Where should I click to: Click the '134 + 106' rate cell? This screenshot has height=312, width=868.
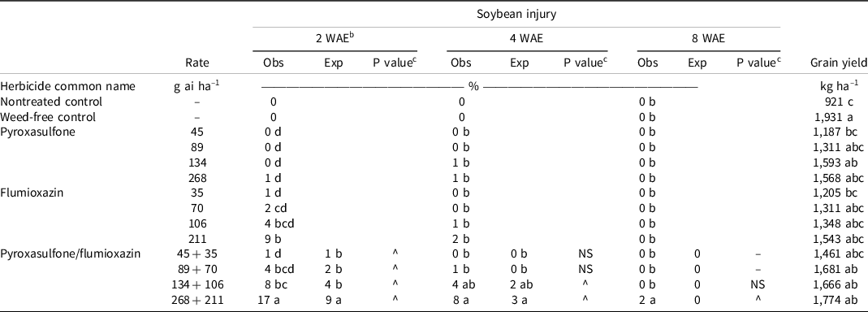[x=197, y=285]
